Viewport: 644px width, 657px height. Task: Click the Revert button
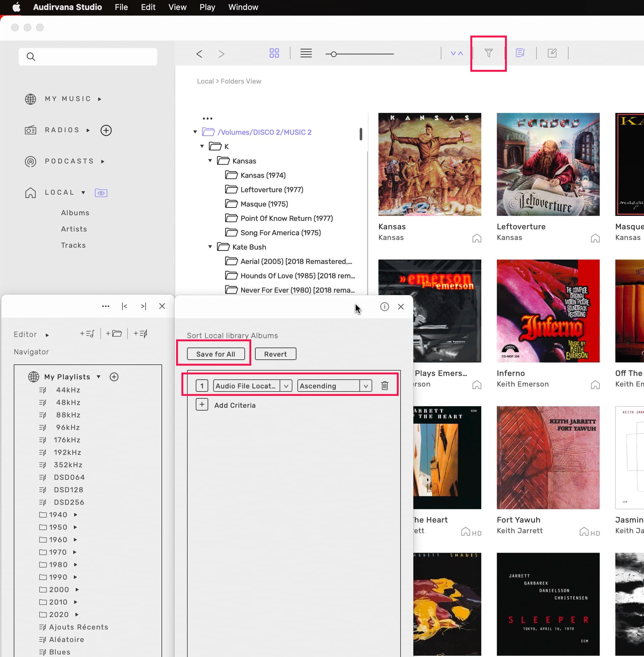click(x=275, y=354)
